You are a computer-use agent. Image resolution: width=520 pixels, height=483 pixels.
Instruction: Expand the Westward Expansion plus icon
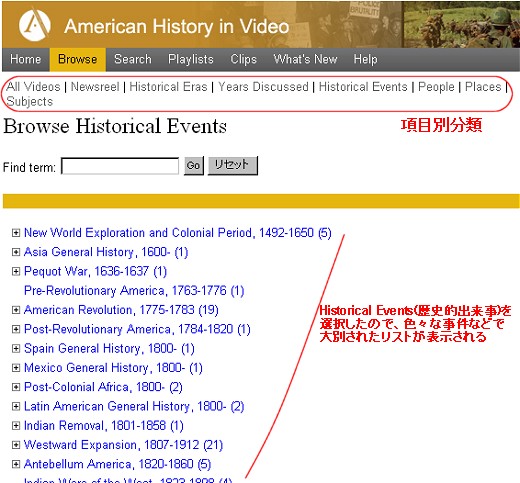click(16, 445)
